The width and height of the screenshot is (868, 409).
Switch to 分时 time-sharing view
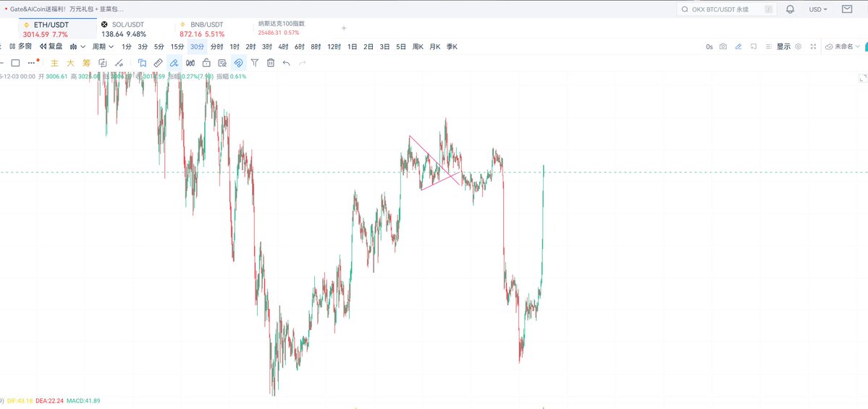[217, 46]
